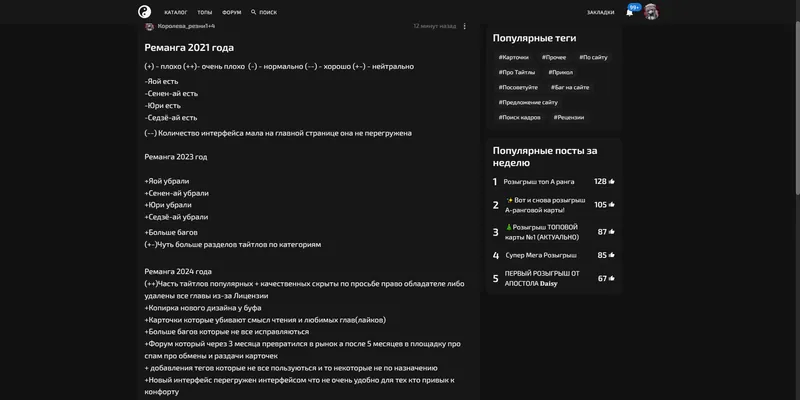Viewport: 800px width, 400px height.
Task: Click the like icon beside 128
Action: coord(612,182)
